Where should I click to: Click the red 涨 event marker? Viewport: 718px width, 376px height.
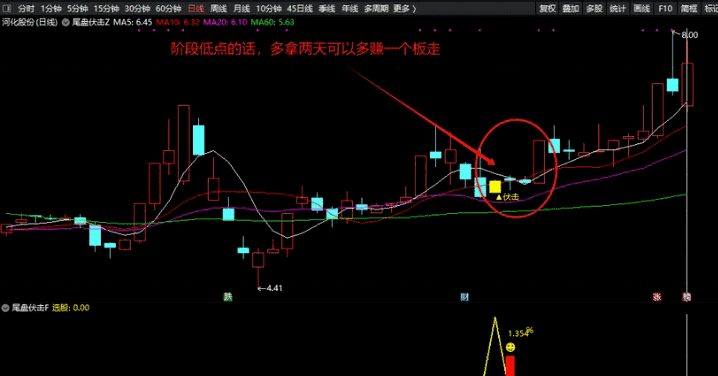pyautogui.click(x=657, y=297)
